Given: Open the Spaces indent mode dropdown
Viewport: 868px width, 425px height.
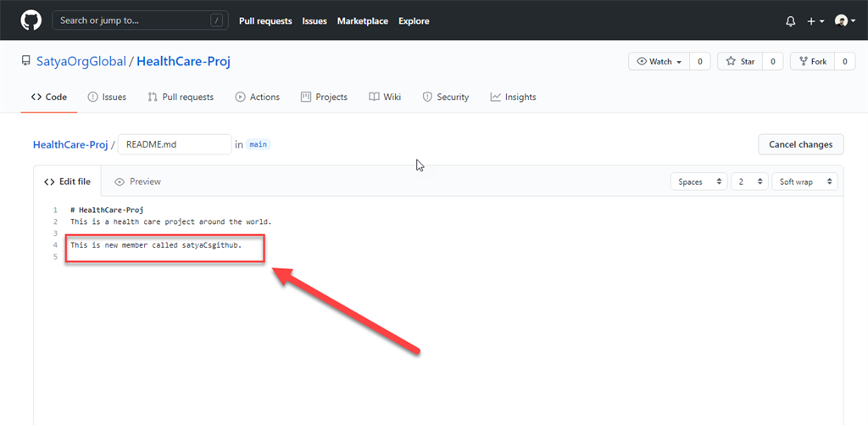Looking at the screenshot, I should (x=699, y=182).
